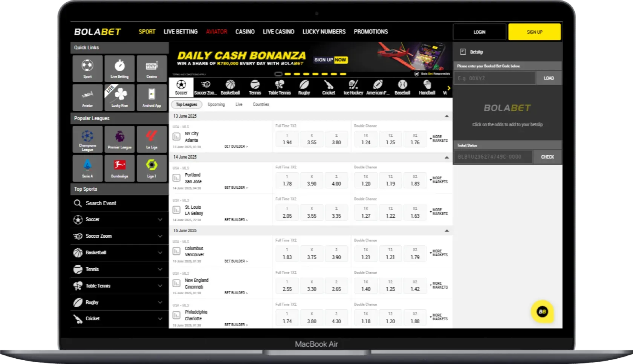Choose Basketball in the sports icon bar
The height and width of the screenshot is (364, 633).
click(230, 87)
